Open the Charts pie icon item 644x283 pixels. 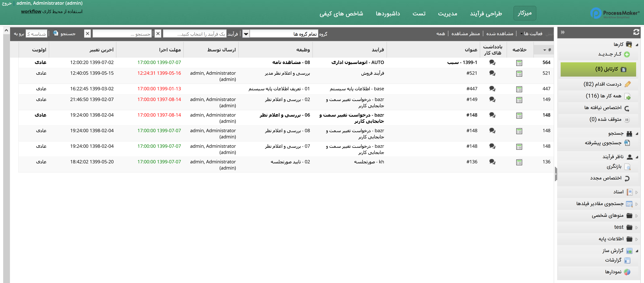(627, 272)
